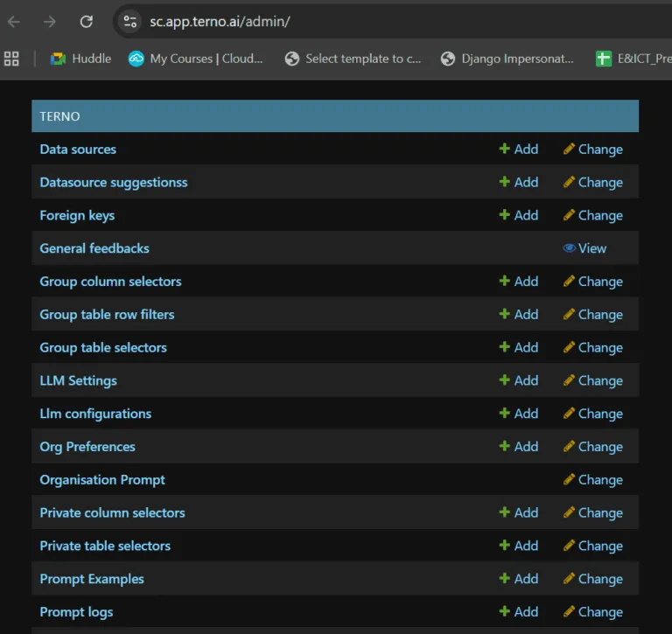Open the Foreign keys model
Image resolution: width=672 pixels, height=634 pixels.
click(77, 215)
